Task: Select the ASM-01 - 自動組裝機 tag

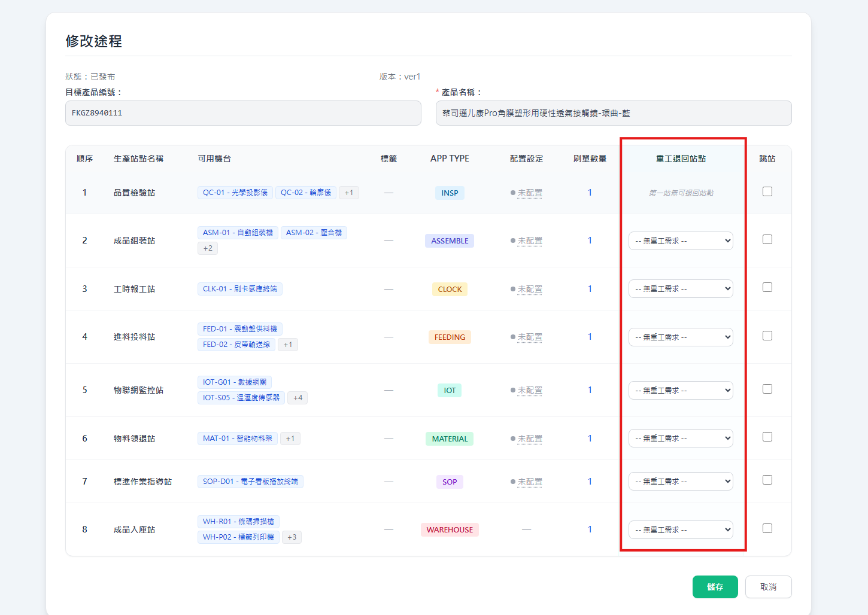Action: coord(238,233)
